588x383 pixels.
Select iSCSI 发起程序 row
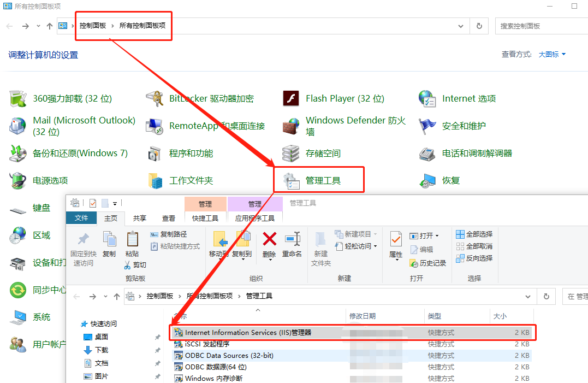pyautogui.click(x=353, y=344)
